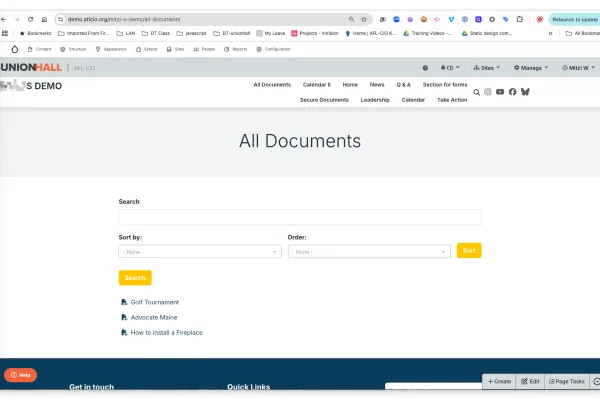Click the Fireplace document file icon
This screenshot has width=600, height=400.
[124, 333]
